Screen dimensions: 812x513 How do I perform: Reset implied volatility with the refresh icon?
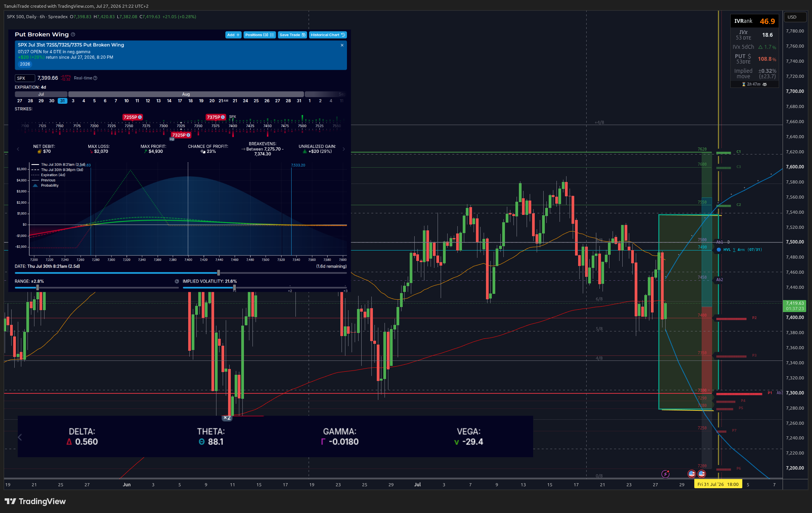177,281
